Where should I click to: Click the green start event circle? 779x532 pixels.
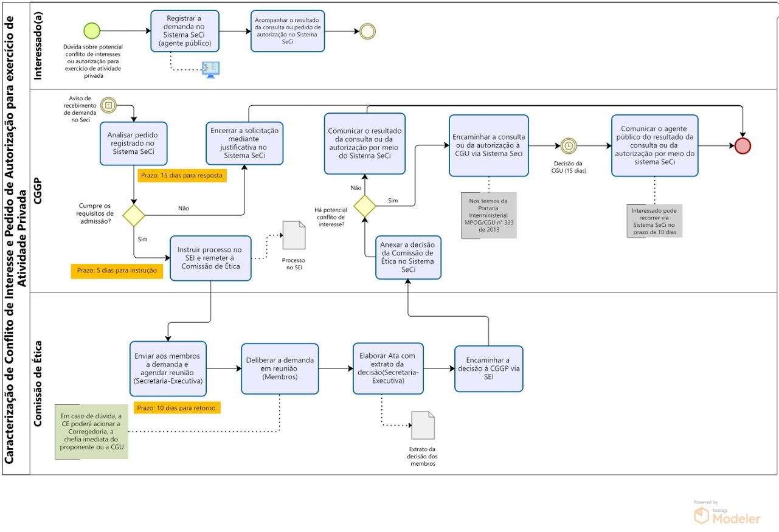coord(92,30)
